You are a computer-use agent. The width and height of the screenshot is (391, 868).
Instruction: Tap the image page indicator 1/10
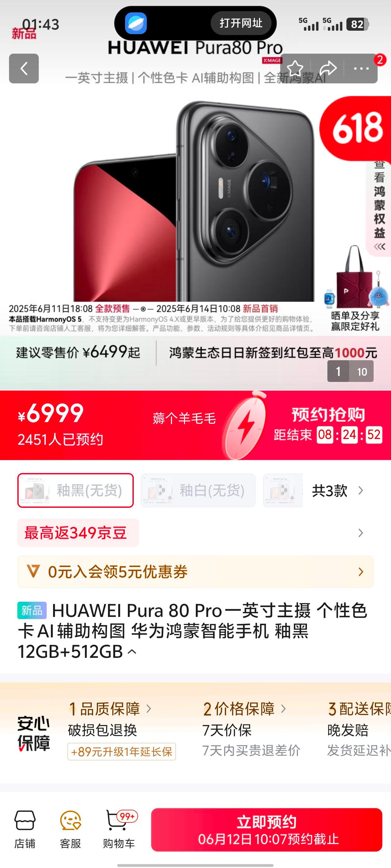(350, 371)
